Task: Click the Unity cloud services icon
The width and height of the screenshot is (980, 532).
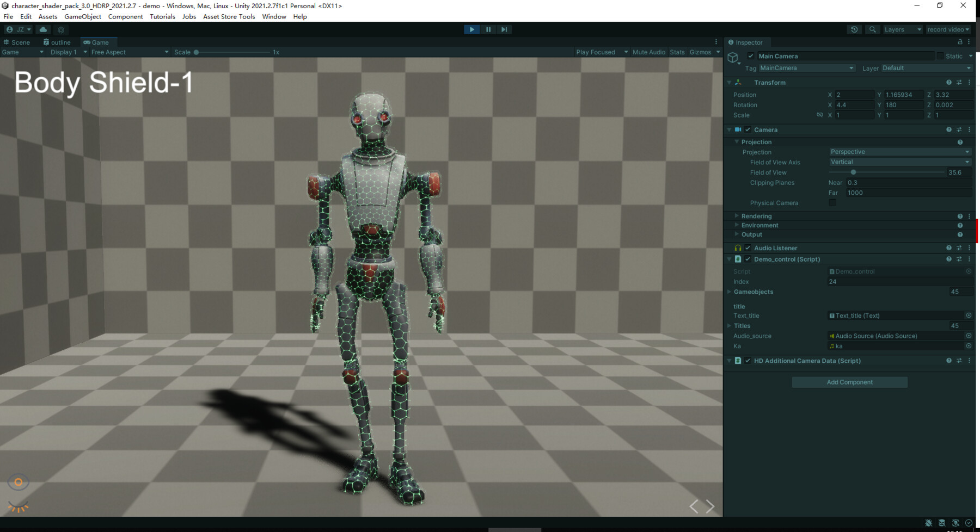Action: 43,29
